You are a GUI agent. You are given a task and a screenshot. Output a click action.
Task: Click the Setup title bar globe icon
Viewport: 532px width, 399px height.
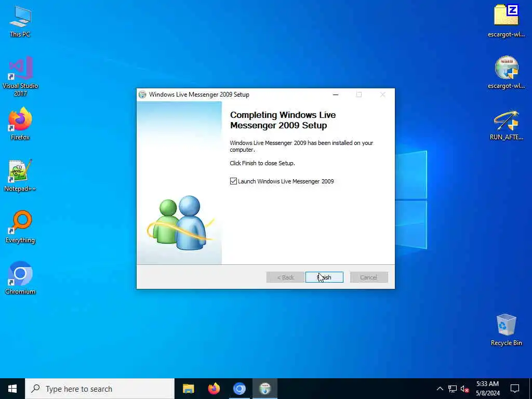click(142, 95)
